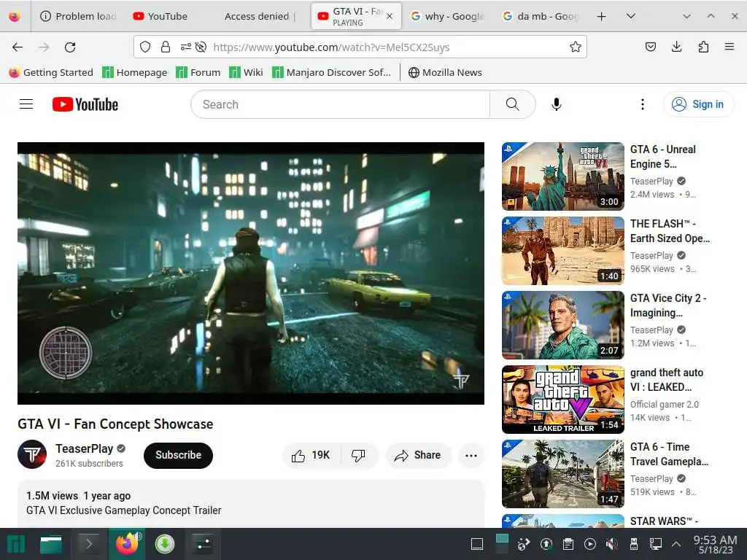747x560 pixels.
Task: Click the main video player
Action: click(x=251, y=273)
